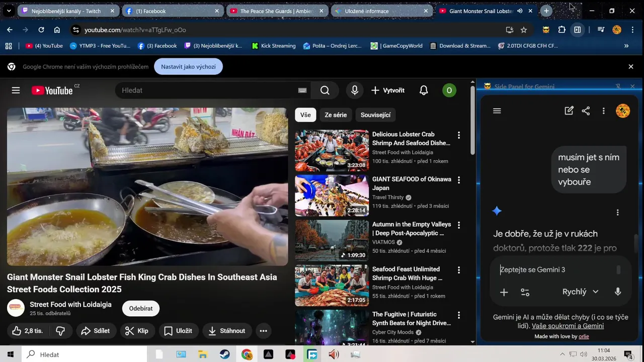Open the green account avatar menu

(x=449, y=90)
